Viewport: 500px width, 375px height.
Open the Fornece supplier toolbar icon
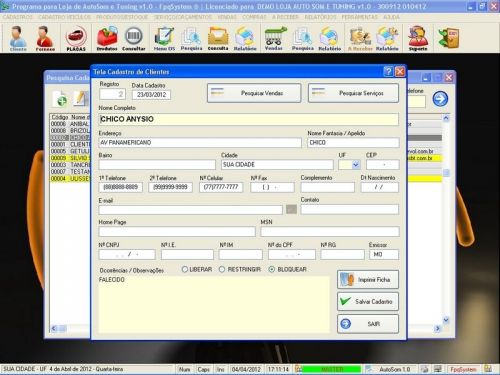click(45, 38)
